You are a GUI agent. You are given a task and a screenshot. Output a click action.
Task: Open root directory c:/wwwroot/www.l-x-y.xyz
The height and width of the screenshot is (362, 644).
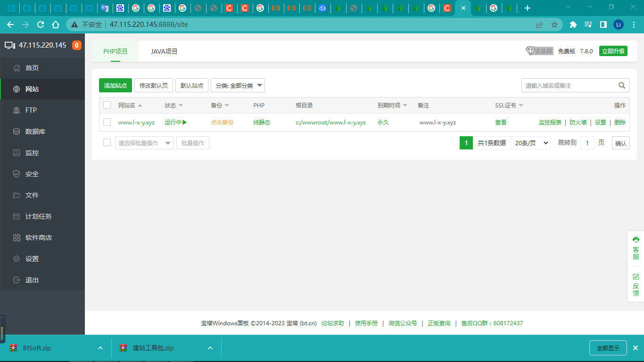pos(331,122)
